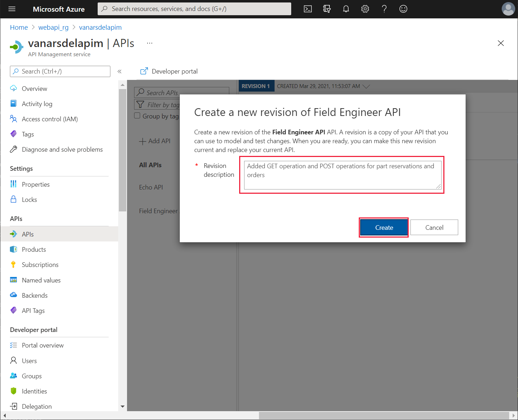This screenshot has width=518, height=420.
Task: Click Developer portal link text
Action: click(x=175, y=71)
